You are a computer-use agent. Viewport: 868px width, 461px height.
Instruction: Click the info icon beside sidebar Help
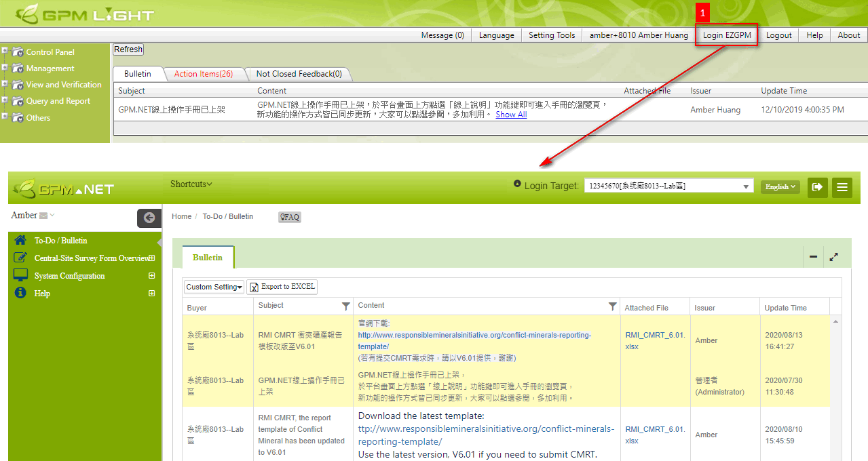[20, 293]
